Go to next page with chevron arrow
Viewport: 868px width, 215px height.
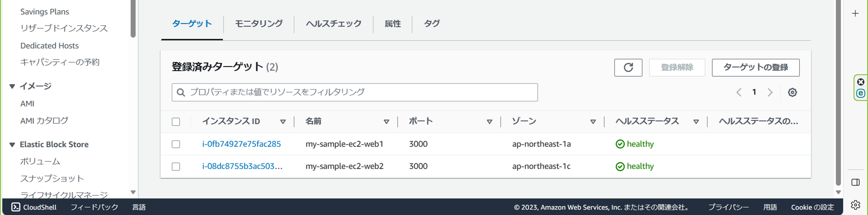pos(770,92)
